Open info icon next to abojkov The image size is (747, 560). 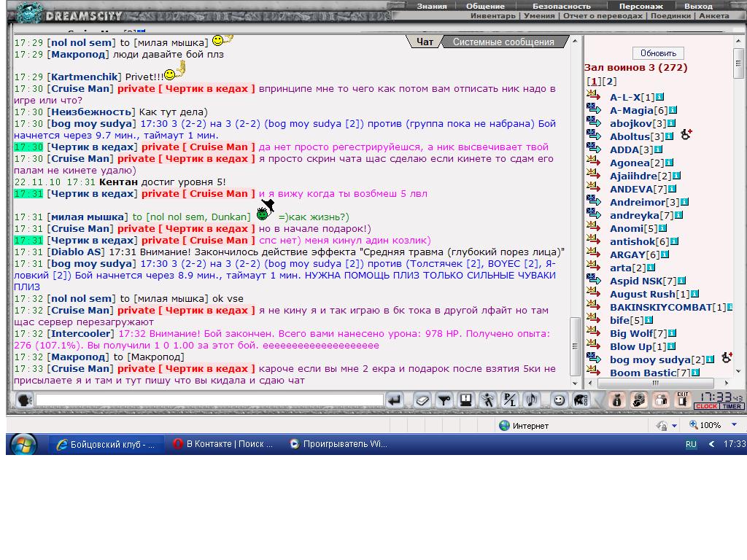click(x=671, y=123)
